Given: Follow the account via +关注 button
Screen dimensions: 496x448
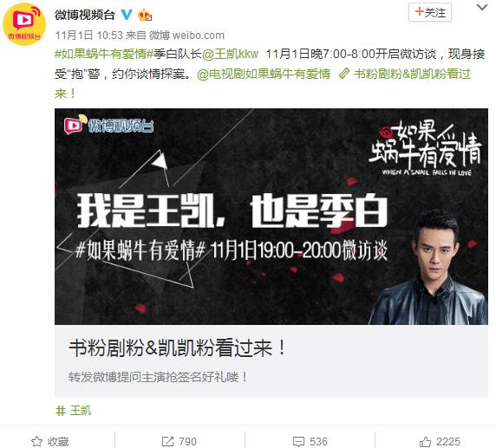Looking at the screenshot, I should (430, 13).
